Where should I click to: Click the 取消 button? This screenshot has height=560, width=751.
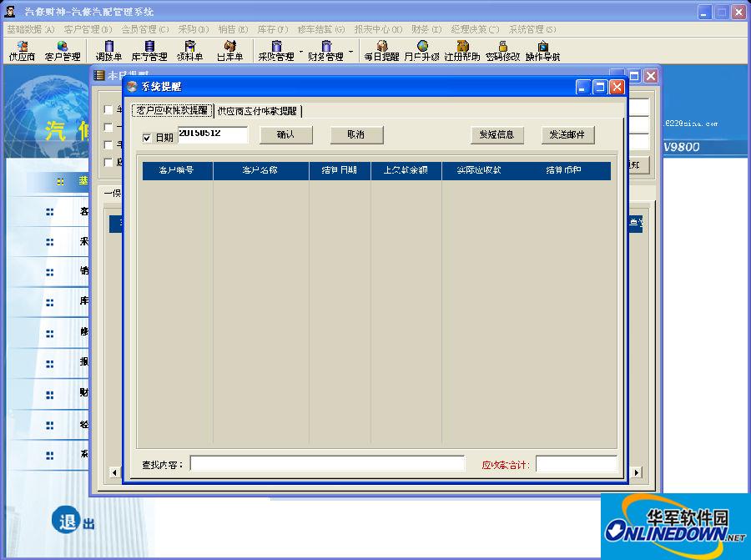(356, 134)
